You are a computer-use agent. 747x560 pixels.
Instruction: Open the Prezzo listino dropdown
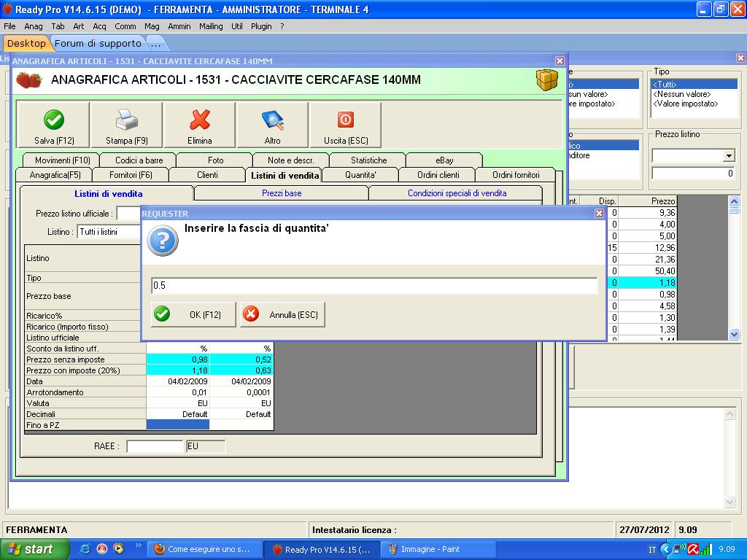coord(728,156)
